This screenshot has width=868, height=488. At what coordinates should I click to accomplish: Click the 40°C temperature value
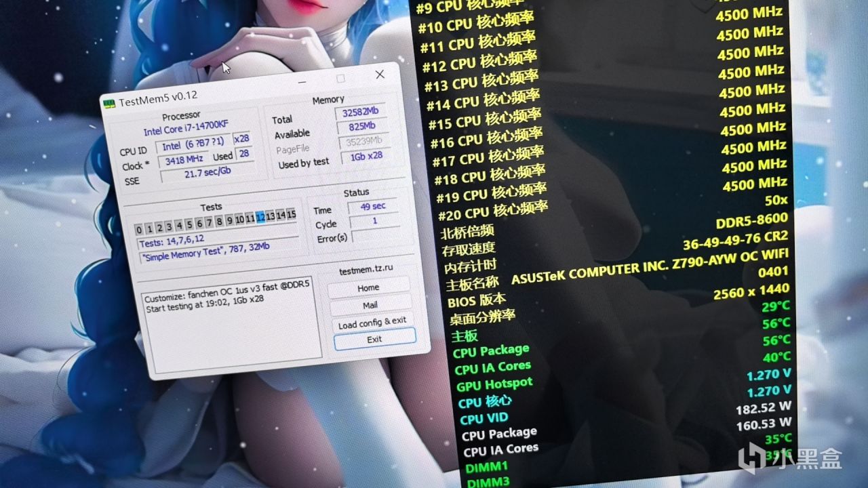776,357
